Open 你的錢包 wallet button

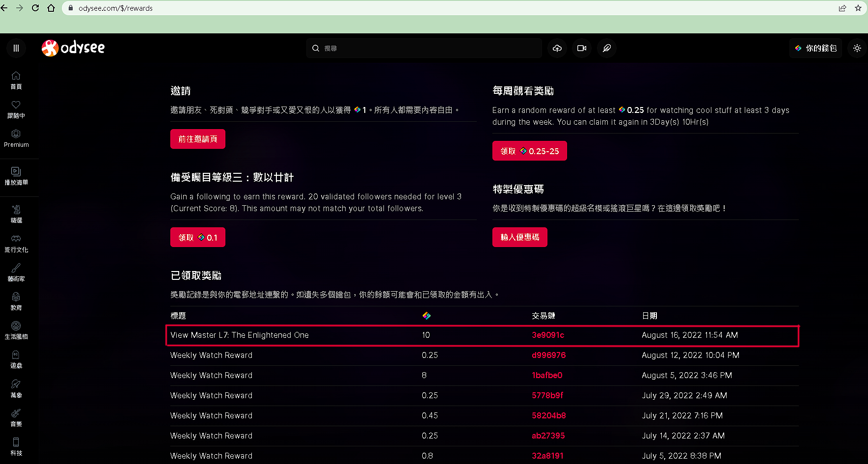coord(815,48)
